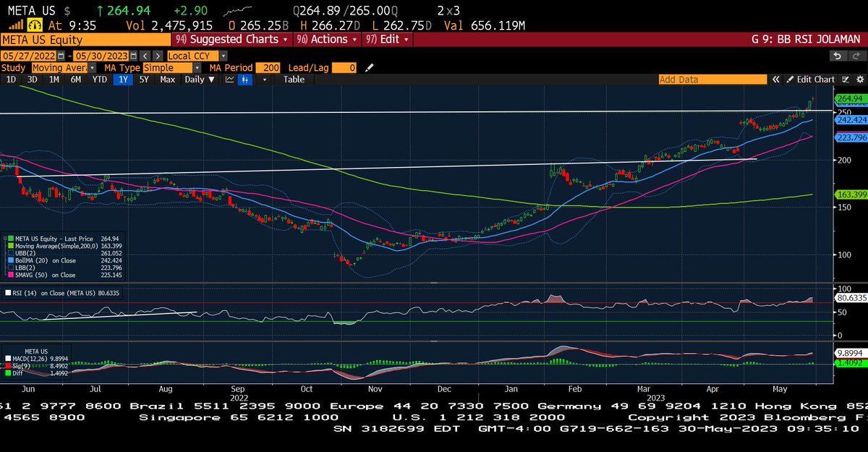The width and height of the screenshot is (868, 452).
Task: Expand the Study Moving Average dropdown
Action: (x=92, y=68)
